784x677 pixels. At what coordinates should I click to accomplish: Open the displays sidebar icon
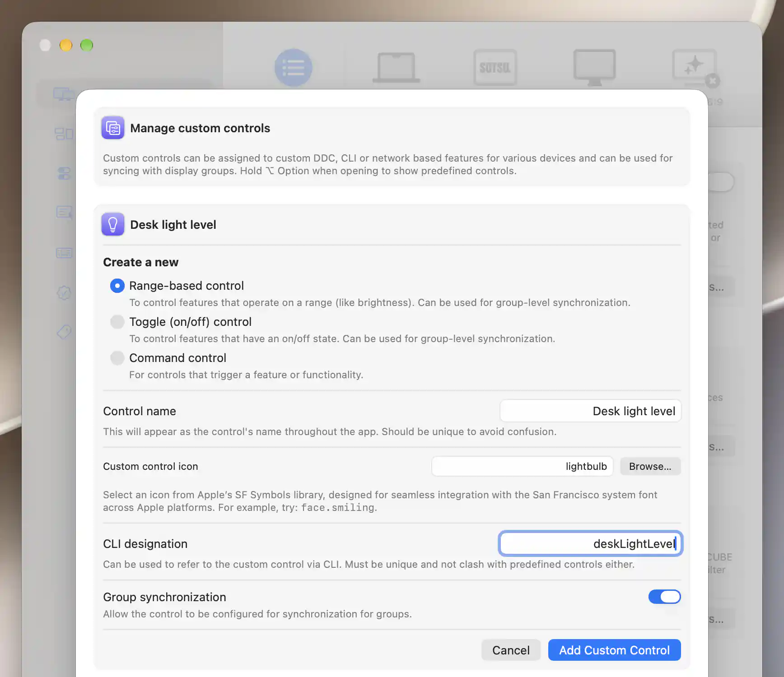(64, 94)
